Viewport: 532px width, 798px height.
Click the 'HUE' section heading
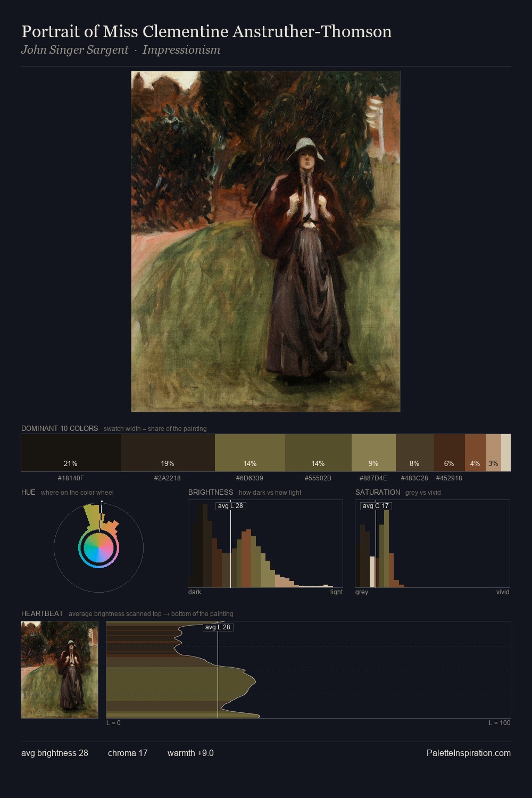click(28, 492)
